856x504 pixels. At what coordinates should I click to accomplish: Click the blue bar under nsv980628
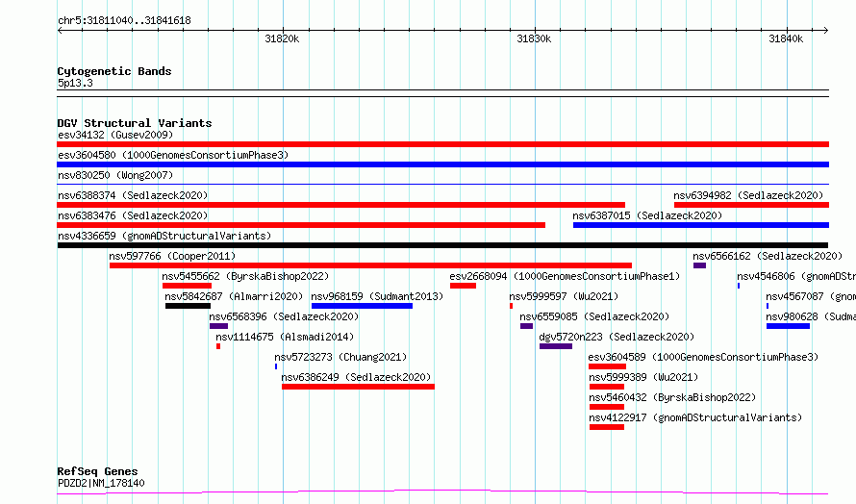[788, 326]
